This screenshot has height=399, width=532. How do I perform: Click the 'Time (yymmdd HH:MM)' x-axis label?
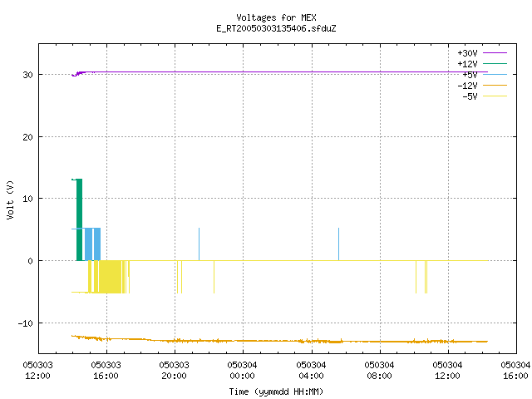276,392
